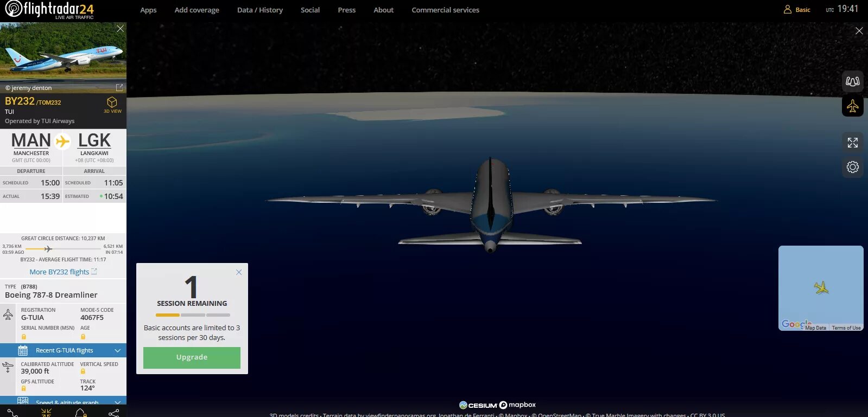Click track value 124°
Image resolution: width=868 pixels, height=417 pixels.
point(87,388)
